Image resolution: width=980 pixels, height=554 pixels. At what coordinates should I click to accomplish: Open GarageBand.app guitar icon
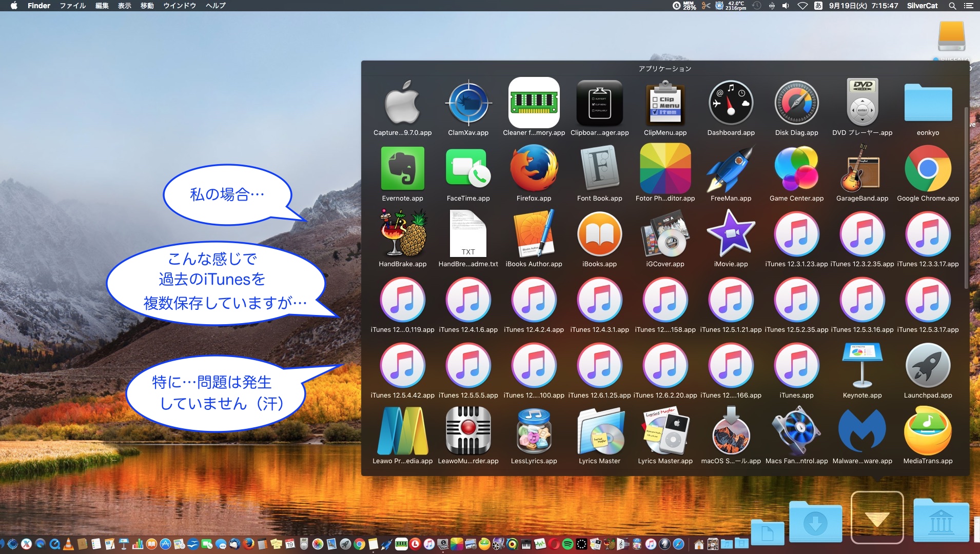pyautogui.click(x=862, y=169)
